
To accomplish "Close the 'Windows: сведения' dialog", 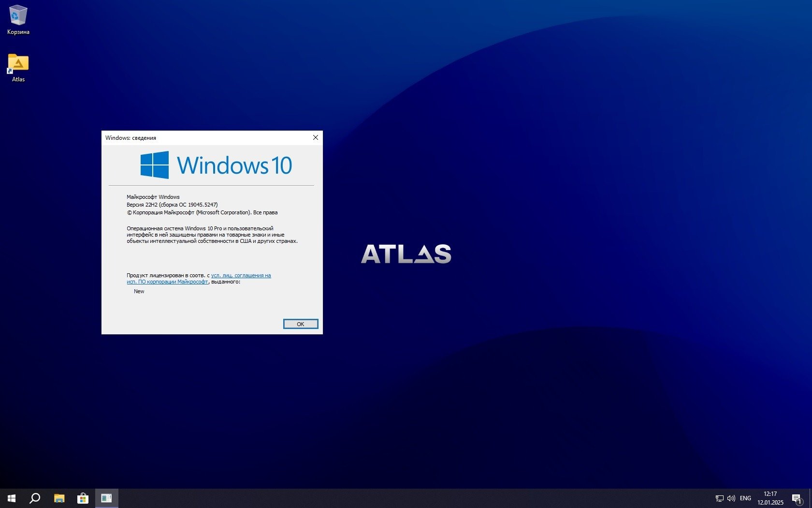I will tap(316, 137).
